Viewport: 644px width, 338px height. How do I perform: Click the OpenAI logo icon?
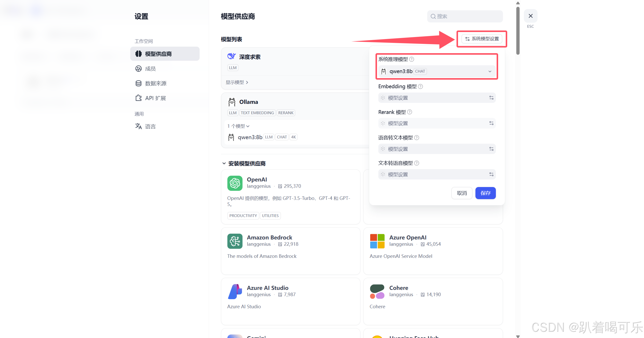235,183
